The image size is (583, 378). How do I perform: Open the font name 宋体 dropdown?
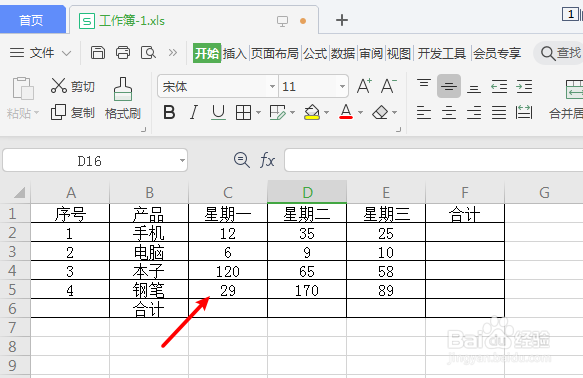(272, 86)
